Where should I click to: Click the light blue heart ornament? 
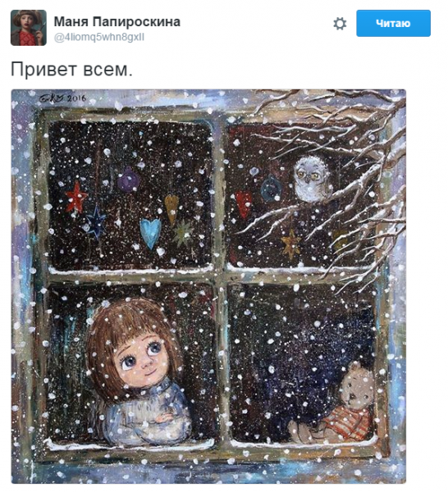tap(150, 233)
